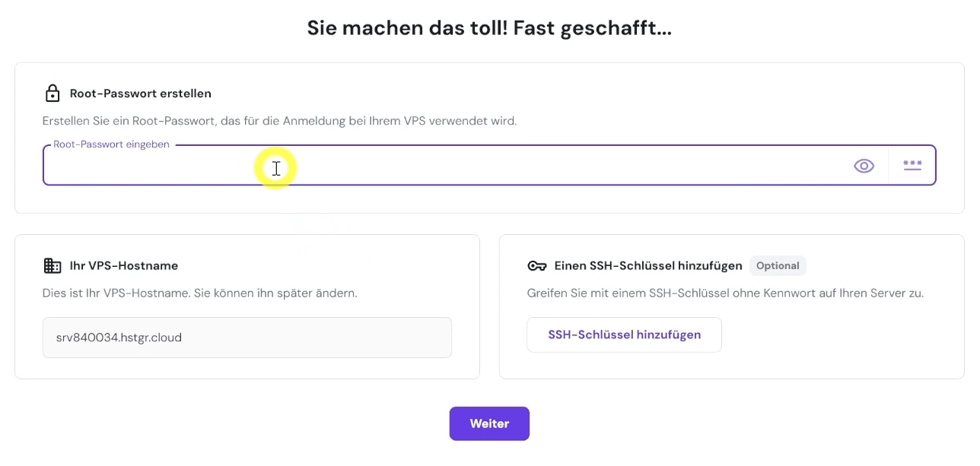This screenshot has width=980, height=466.
Task: Click the Einen SSH-Schlüssel hinzufügen heading text
Action: tap(645, 265)
